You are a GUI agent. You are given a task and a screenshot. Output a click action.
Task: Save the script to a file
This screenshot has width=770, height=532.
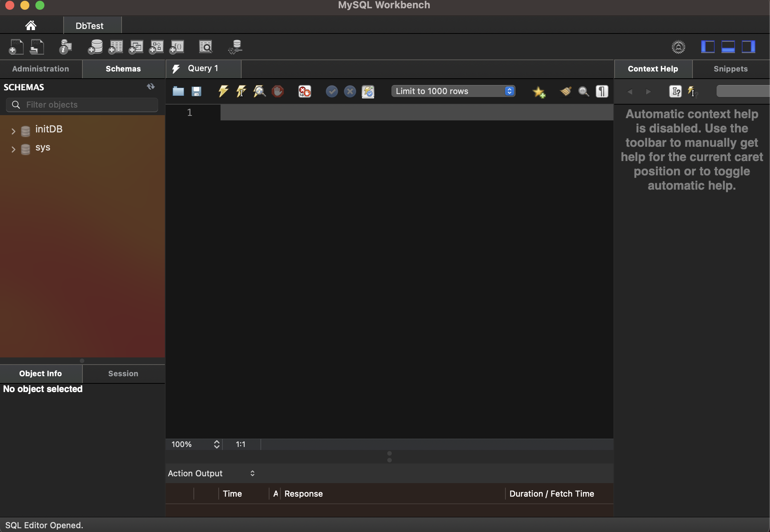coord(196,91)
